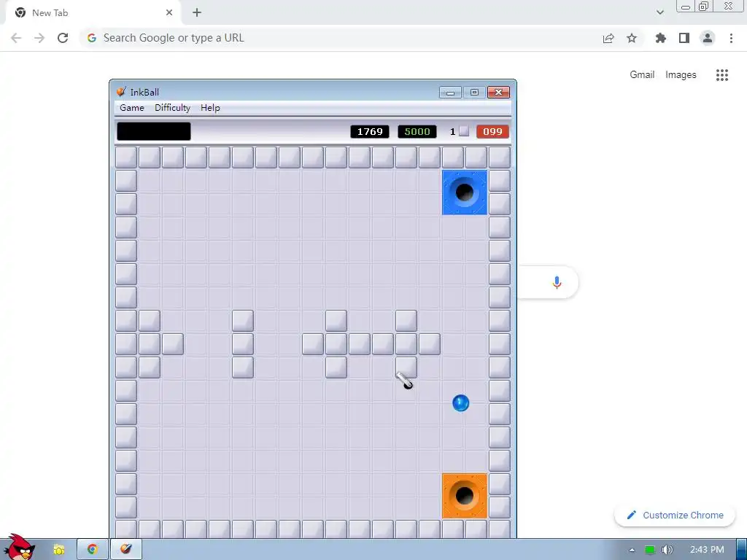
Task: Minimize the InkBall window
Action: coord(450,93)
